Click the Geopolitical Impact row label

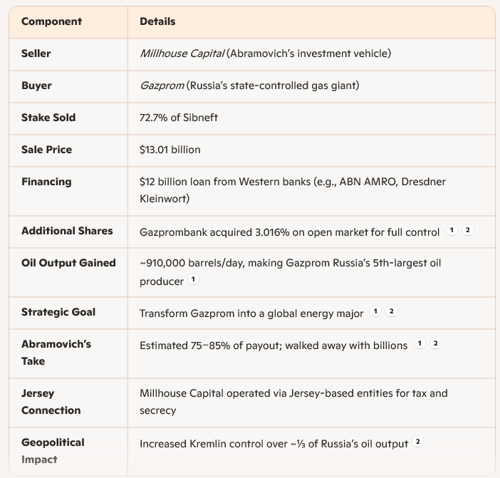click(x=53, y=451)
